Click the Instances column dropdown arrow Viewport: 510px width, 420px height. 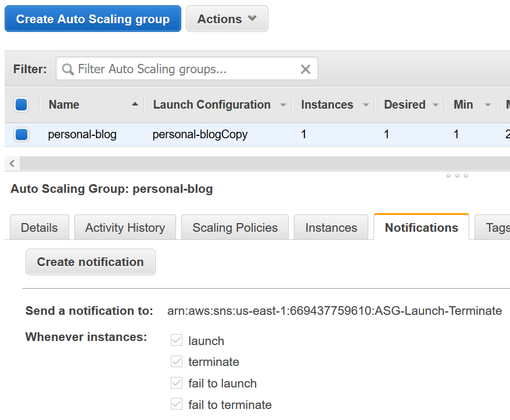click(x=365, y=105)
